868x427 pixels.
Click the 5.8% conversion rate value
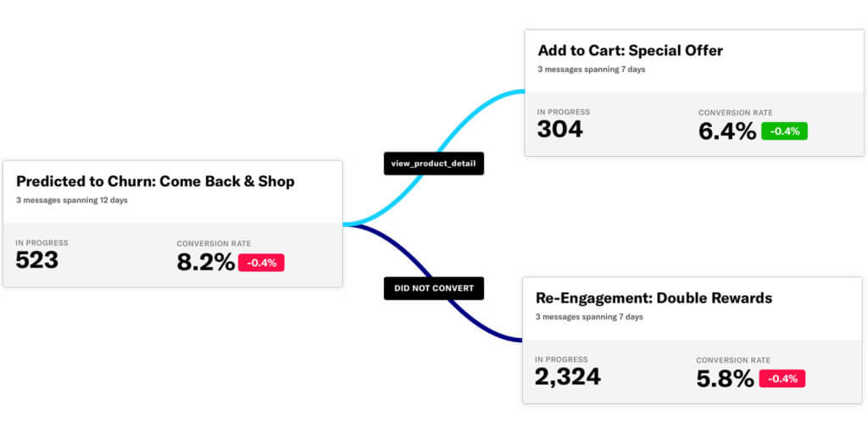(x=725, y=379)
